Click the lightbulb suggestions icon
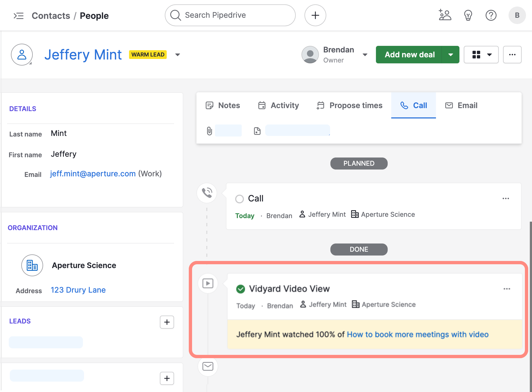 pyautogui.click(x=468, y=15)
